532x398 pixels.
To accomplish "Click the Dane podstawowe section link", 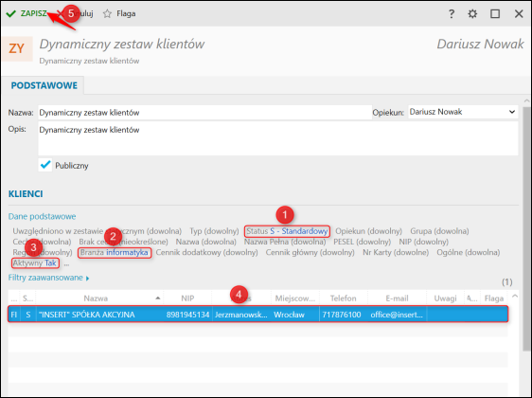I will pos(42,216).
